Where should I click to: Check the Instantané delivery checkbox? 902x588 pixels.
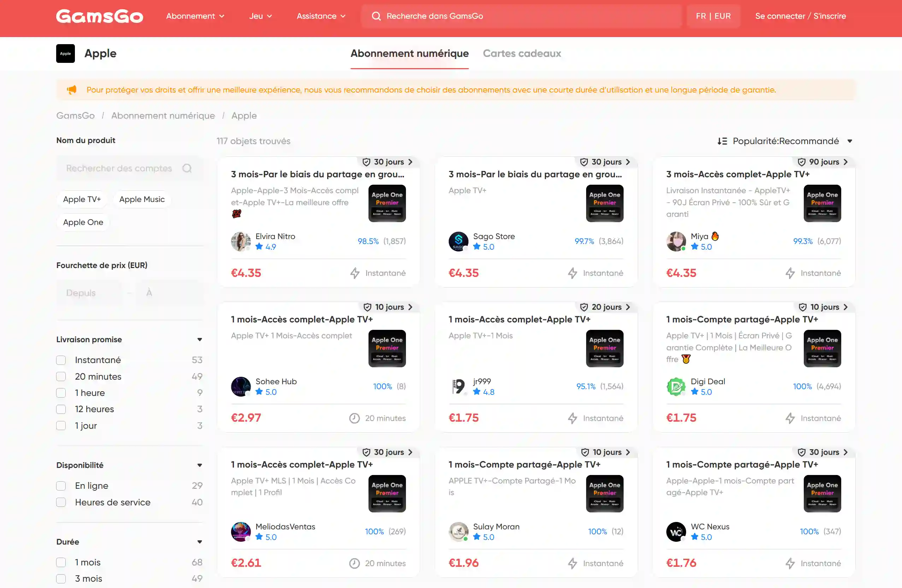[x=61, y=360]
